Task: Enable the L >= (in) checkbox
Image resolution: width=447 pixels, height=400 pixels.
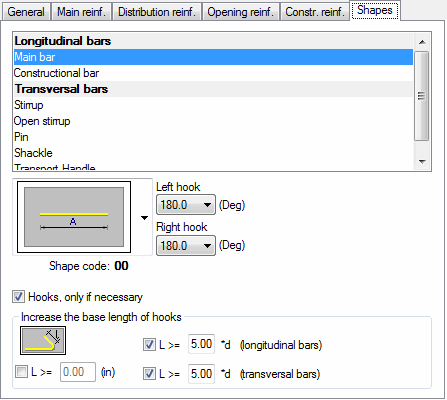Action: pos(22,372)
